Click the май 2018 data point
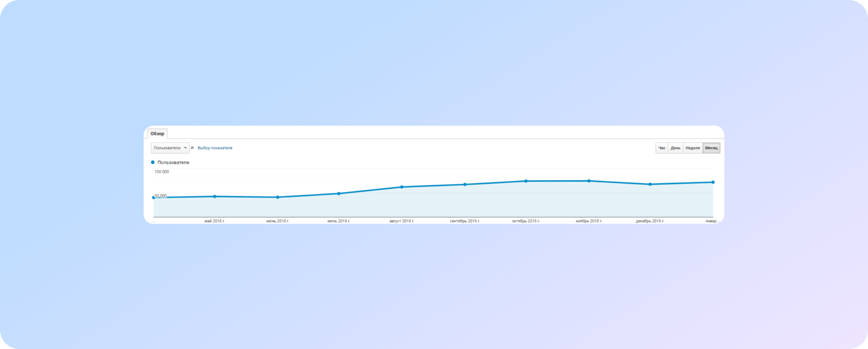868x349 pixels. (x=215, y=196)
